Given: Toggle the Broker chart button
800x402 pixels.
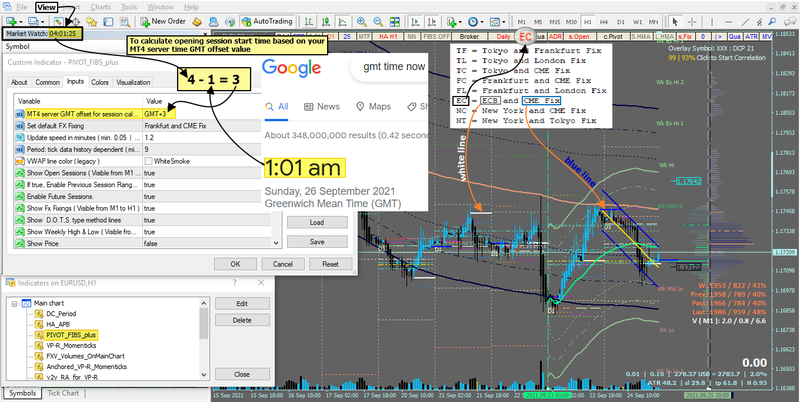Looking at the screenshot, I should click(x=469, y=37).
